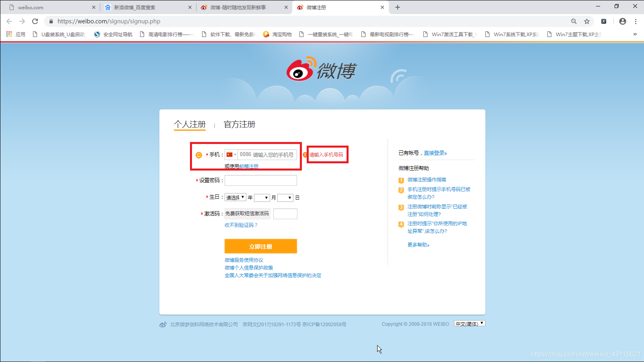Click the Weibo eye logo in the footer
The image size is (644, 362).
click(x=163, y=325)
